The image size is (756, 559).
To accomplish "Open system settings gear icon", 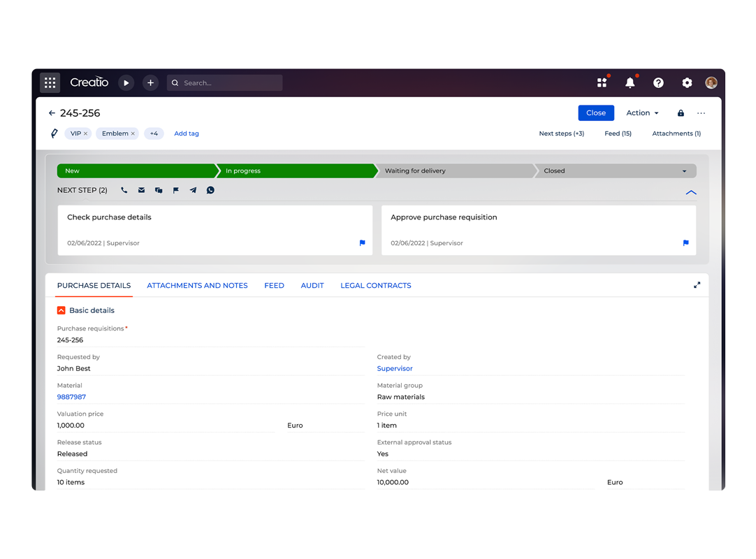I will tap(687, 82).
